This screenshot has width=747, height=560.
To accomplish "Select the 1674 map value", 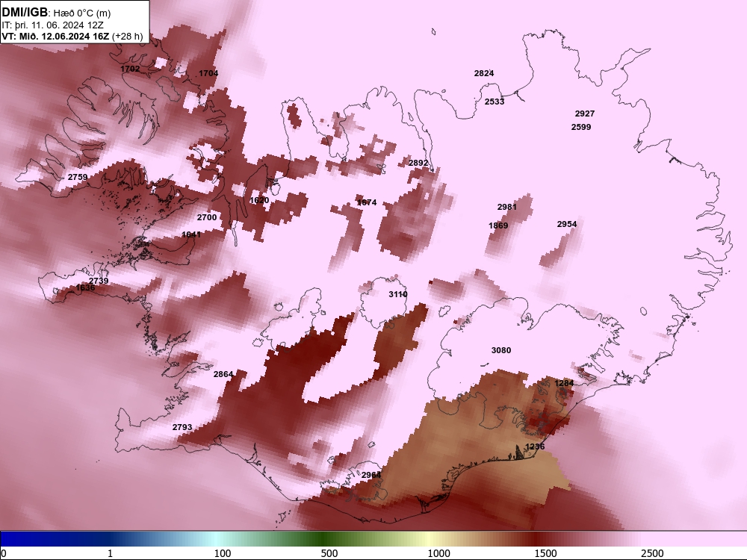I will (x=367, y=203).
